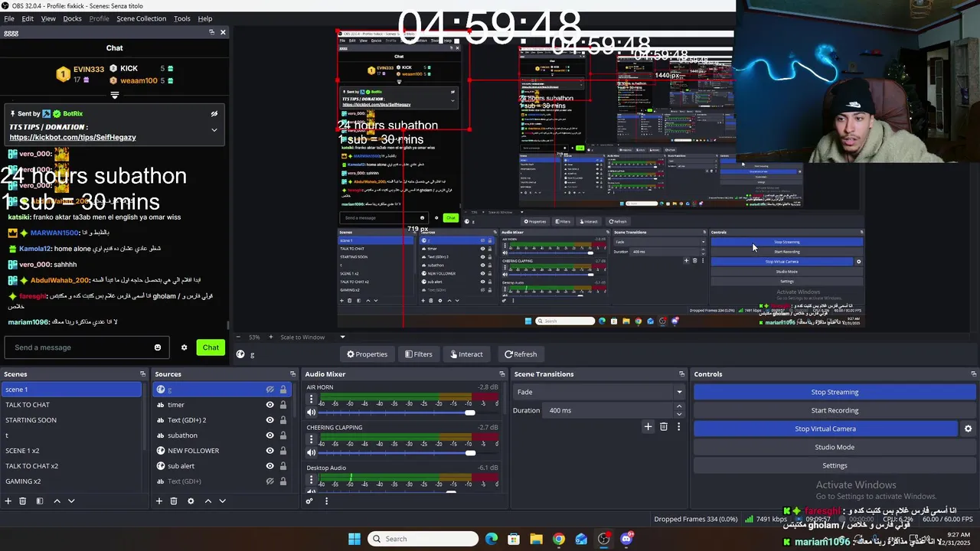Open the Scene Collection menu
Viewport: 980px width, 551px height.
[x=141, y=18]
